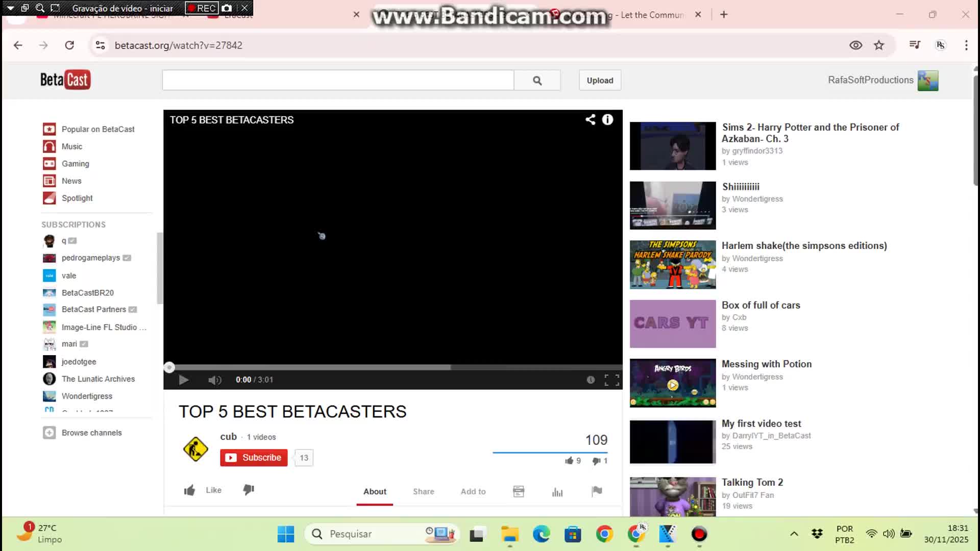Play the video
This screenshot has height=551, width=980.
tap(184, 380)
